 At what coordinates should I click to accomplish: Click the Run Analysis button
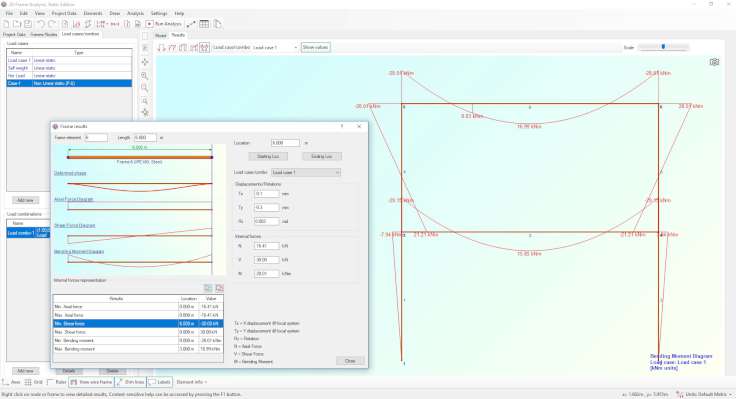pos(163,24)
